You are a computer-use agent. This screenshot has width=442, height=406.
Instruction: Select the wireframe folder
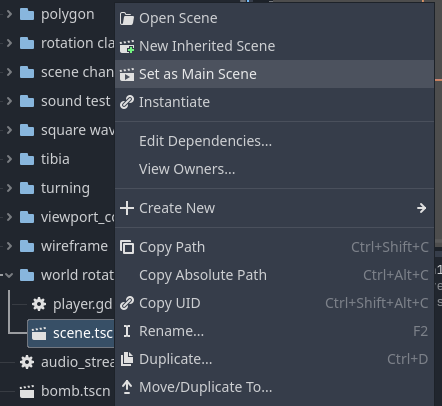pyautogui.click(x=63, y=246)
